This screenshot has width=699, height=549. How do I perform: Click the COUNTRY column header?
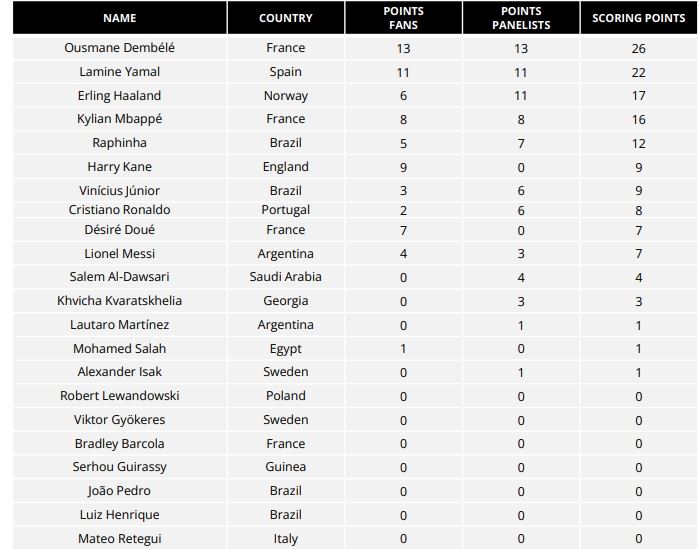285,18
